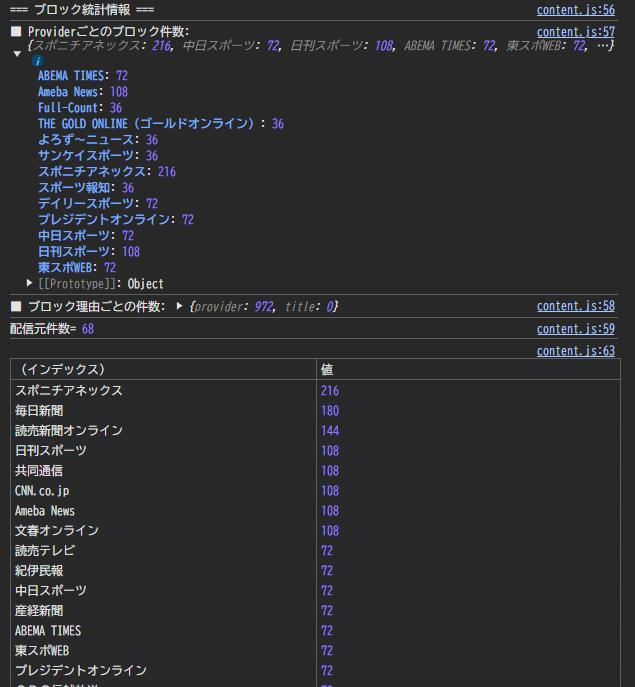Click the 日刊スポーツ table cell
This screenshot has width=635, height=687.
click(x=163, y=450)
